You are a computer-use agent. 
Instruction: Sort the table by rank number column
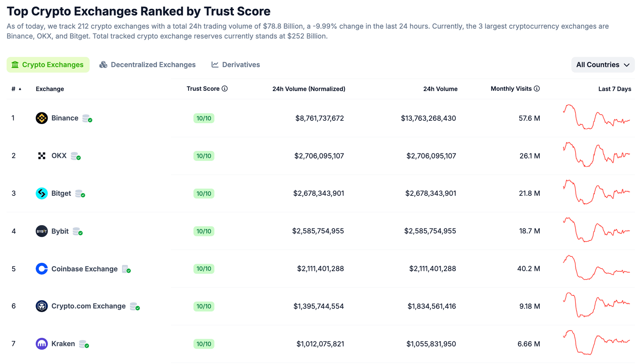pos(16,89)
